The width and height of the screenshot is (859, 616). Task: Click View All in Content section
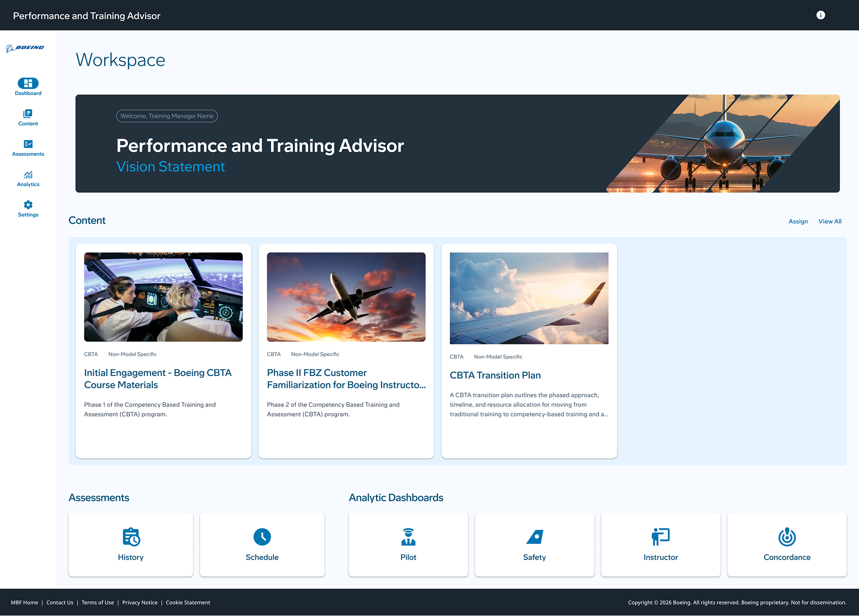830,221
